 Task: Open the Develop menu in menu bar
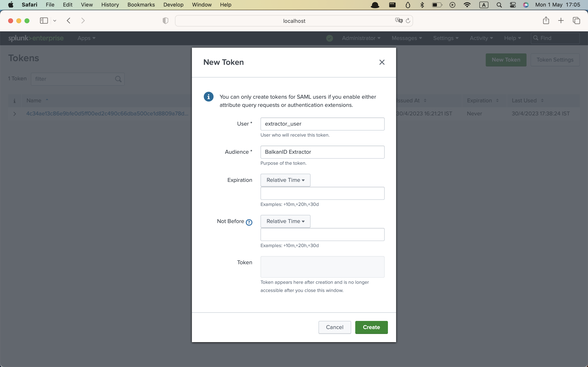click(x=173, y=5)
